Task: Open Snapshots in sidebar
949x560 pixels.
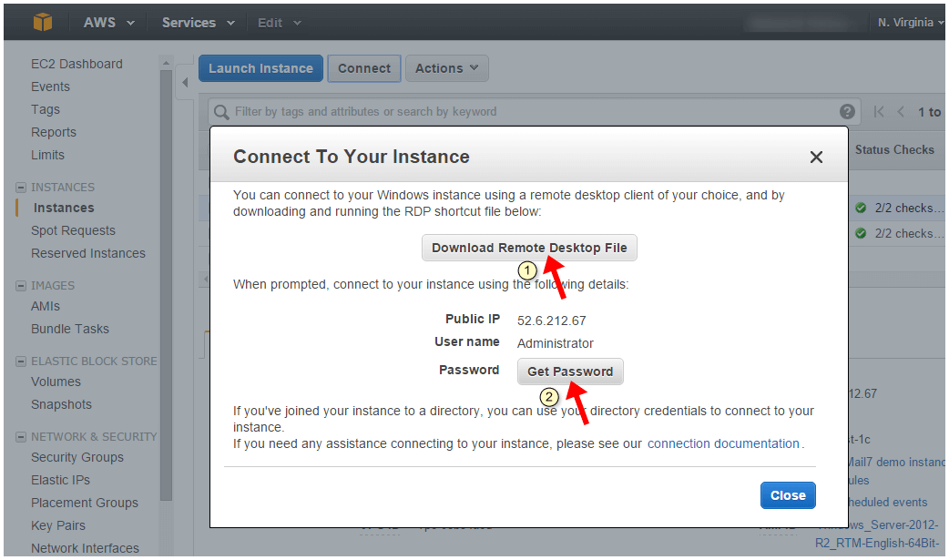Action: point(61,404)
